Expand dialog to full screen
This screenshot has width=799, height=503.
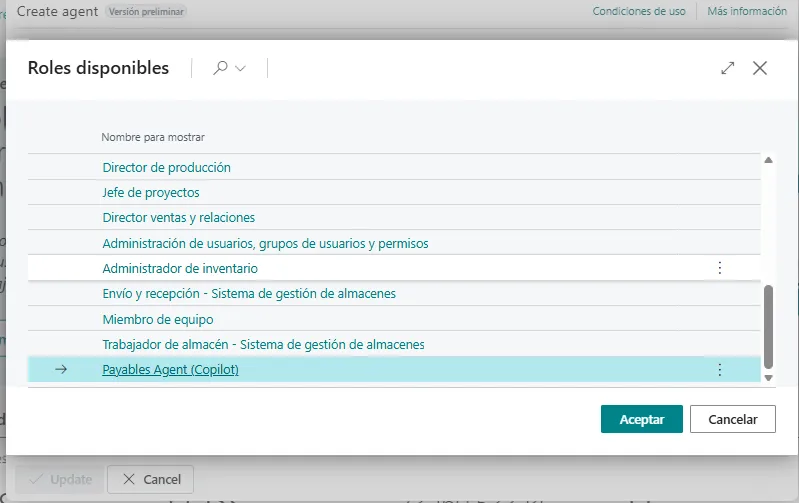tap(728, 68)
